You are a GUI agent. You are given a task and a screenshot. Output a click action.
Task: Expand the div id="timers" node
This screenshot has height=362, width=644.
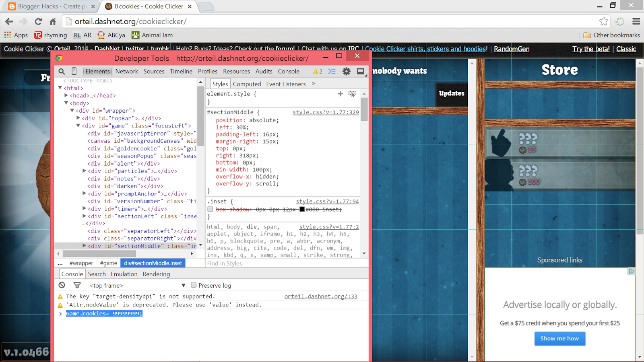[x=84, y=208]
